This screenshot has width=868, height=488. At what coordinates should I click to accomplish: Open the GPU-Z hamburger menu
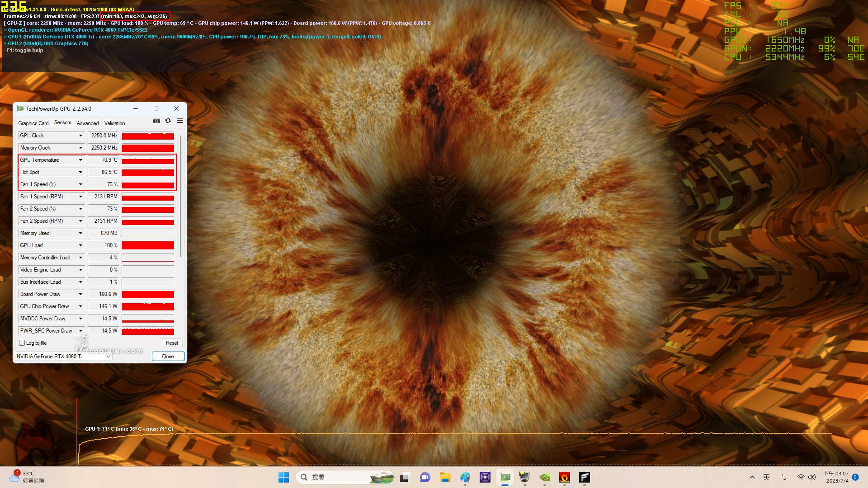click(180, 121)
